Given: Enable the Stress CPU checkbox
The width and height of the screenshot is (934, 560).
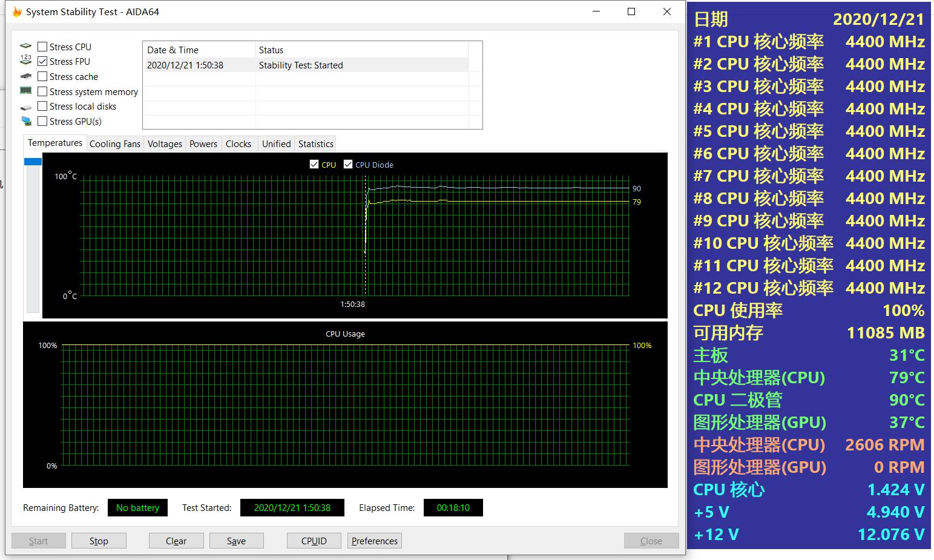Looking at the screenshot, I should point(42,47).
